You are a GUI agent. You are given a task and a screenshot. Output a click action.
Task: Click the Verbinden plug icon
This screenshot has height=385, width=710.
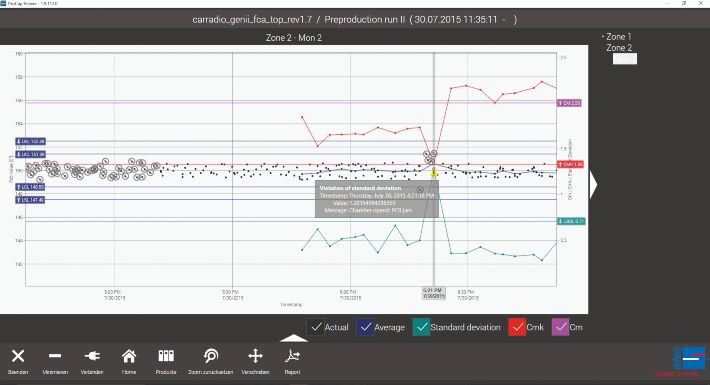[x=92, y=356]
